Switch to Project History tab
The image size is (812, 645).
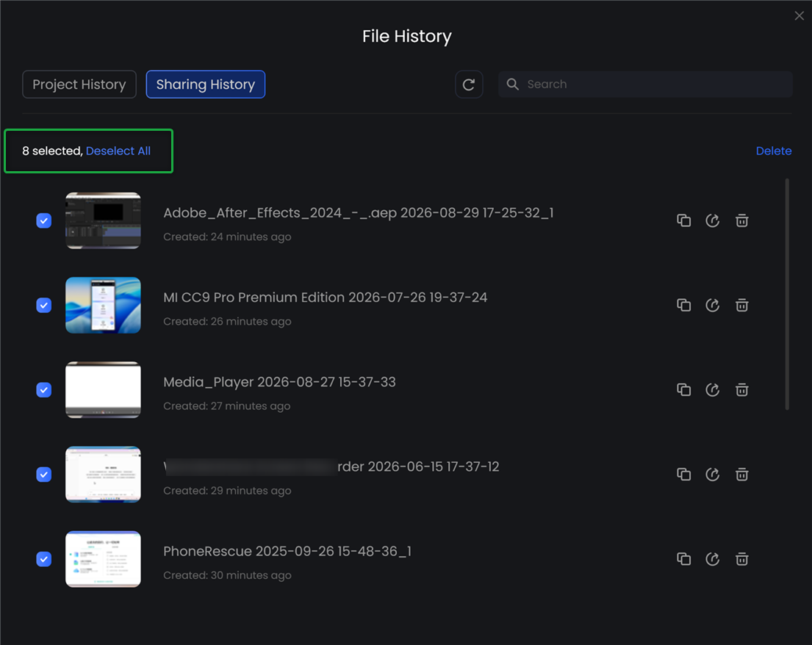79,84
